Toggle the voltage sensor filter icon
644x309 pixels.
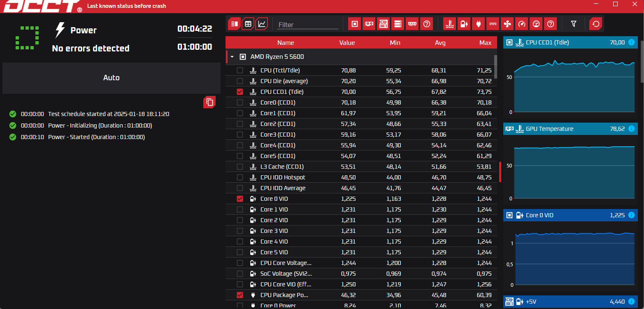[464, 24]
